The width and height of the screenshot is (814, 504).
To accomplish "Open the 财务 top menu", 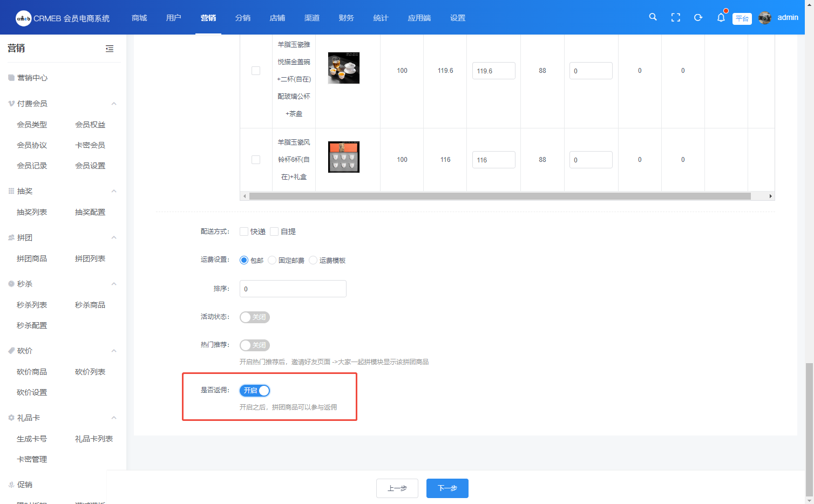I will [347, 18].
